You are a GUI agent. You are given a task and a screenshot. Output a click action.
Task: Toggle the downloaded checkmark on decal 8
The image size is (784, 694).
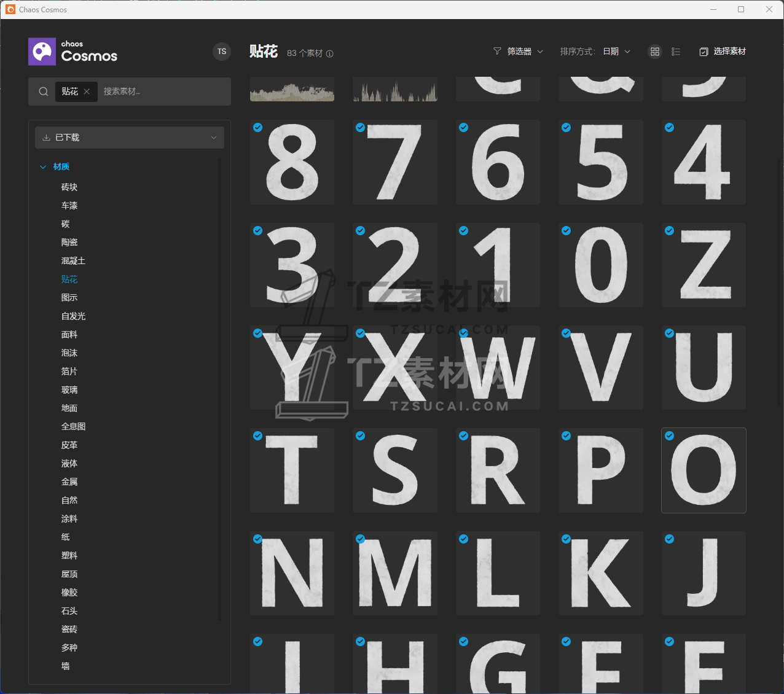[x=258, y=128]
